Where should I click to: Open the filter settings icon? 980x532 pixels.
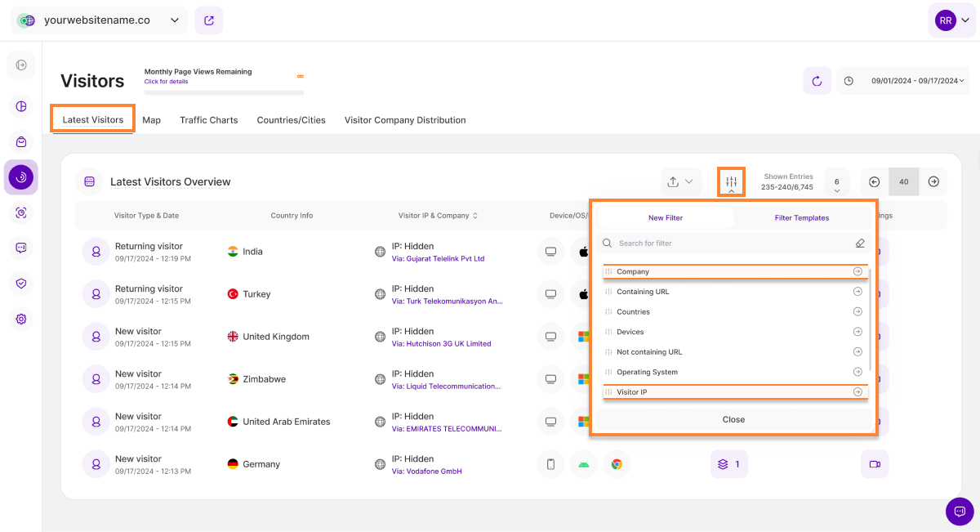point(731,181)
